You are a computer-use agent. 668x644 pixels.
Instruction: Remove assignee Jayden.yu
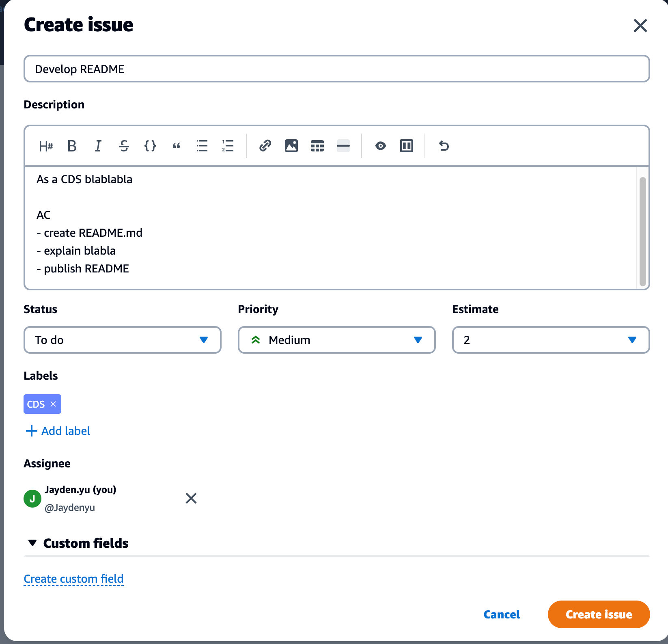[191, 498]
